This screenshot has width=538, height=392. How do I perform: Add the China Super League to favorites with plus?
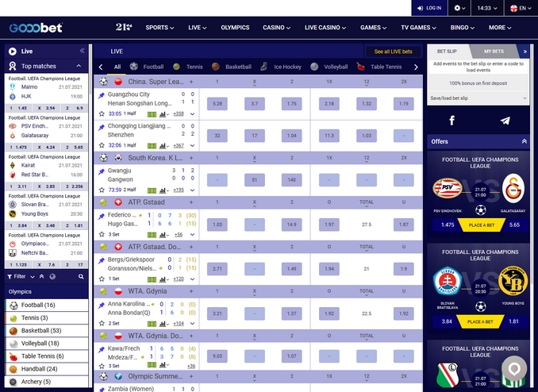(x=191, y=82)
